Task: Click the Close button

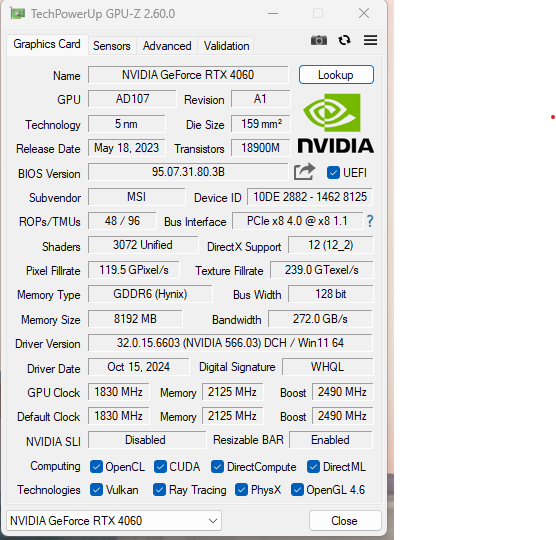Action: (345, 520)
